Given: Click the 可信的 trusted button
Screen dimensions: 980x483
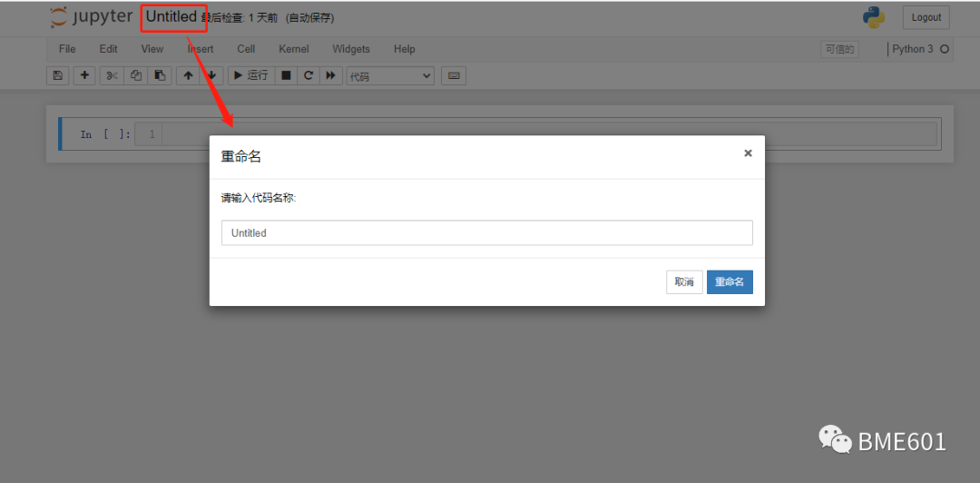Looking at the screenshot, I should pyautogui.click(x=839, y=49).
